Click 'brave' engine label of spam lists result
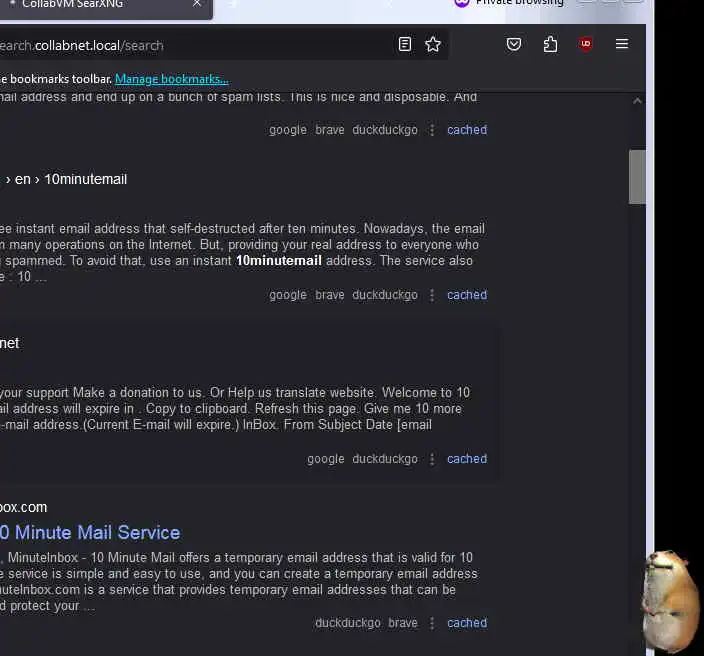704x656 pixels. tap(330, 130)
